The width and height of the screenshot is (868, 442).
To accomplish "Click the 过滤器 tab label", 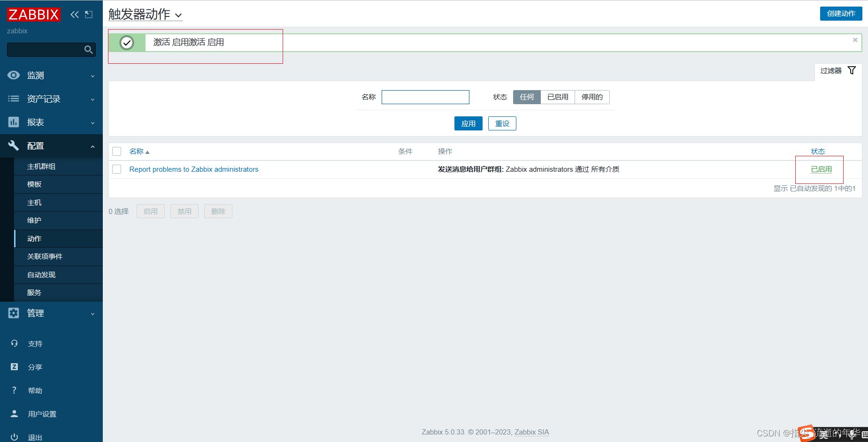I will pos(831,71).
